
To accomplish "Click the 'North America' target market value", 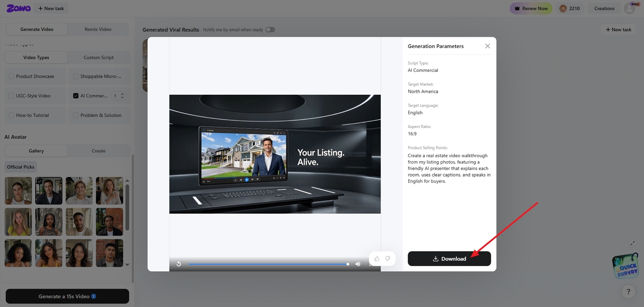I will click(x=423, y=91).
